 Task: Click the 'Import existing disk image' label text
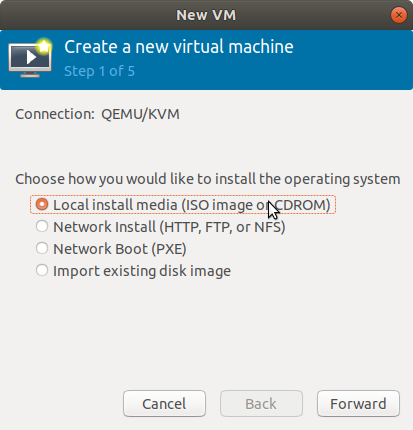(142, 271)
